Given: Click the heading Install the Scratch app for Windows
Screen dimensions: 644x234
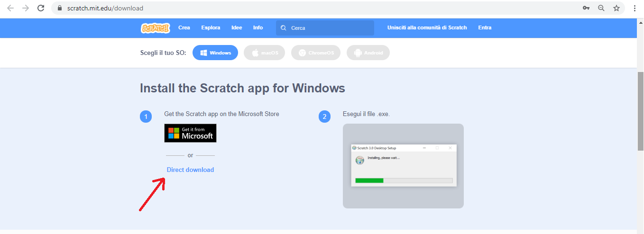Looking at the screenshot, I should (242, 88).
